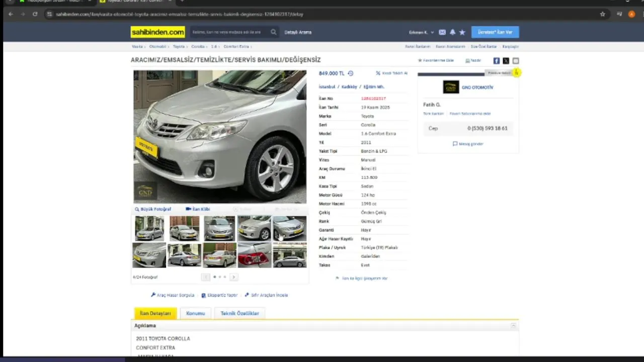Screen dimensions: 644x362
Task: Select red tail light thumbnail
Action: [255, 255]
